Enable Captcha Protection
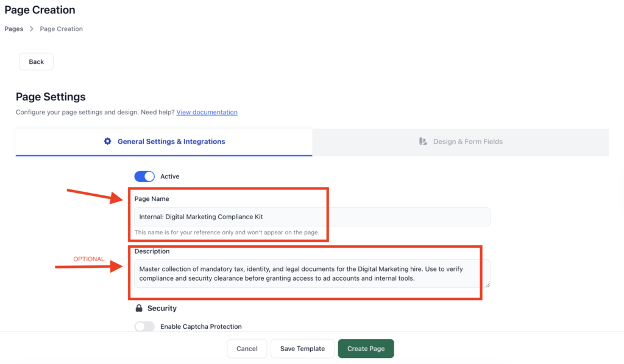The height and width of the screenshot is (364, 624). tap(144, 326)
